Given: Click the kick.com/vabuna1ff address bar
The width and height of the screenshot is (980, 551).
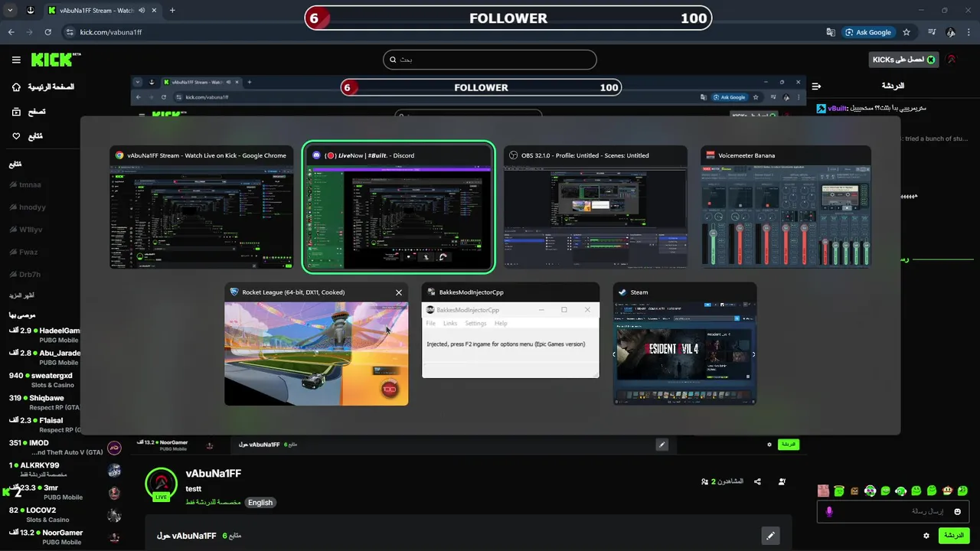Looking at the screenshot, I should pos(111,32).
